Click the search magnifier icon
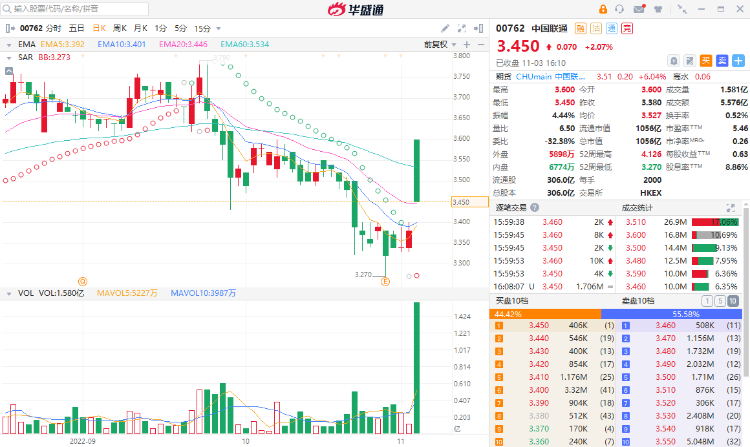 tap(7, 9)
